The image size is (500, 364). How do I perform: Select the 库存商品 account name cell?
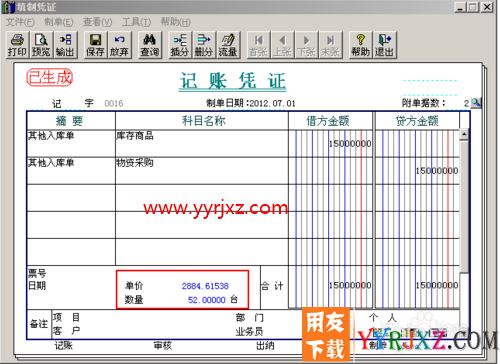tap(202, 144)
